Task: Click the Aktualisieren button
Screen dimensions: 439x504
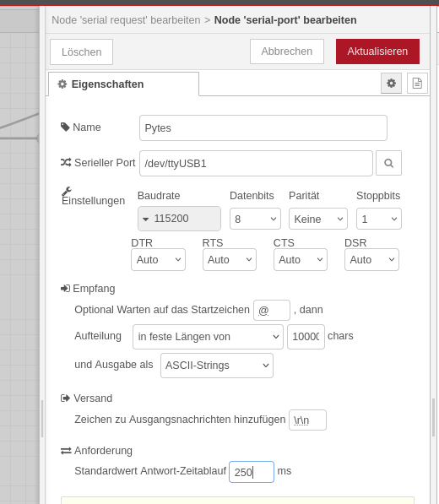Action: click(377, 51)
